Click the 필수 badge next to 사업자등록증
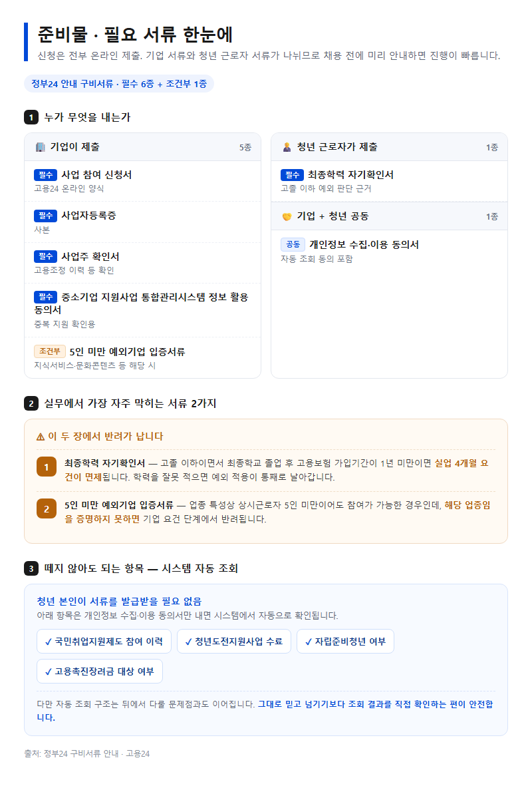 [46, 216]
